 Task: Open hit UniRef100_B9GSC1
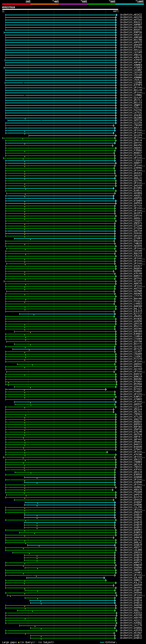click(x=131, y=22)
